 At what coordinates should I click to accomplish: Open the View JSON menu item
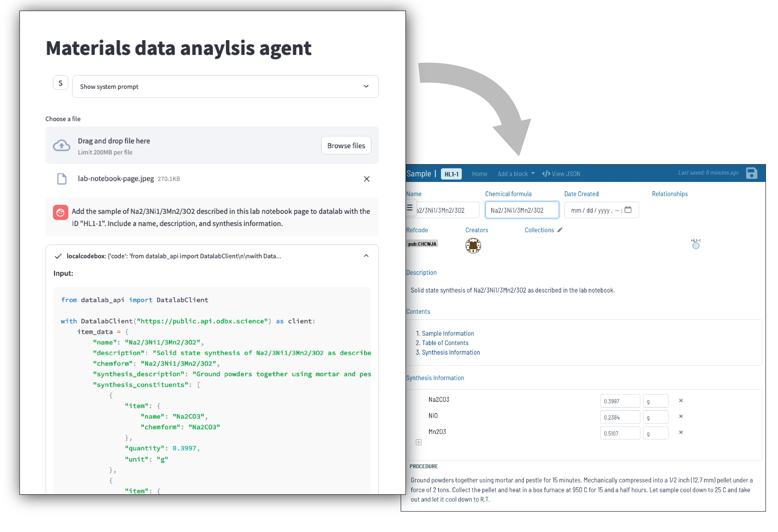click(x=561, y=174)
